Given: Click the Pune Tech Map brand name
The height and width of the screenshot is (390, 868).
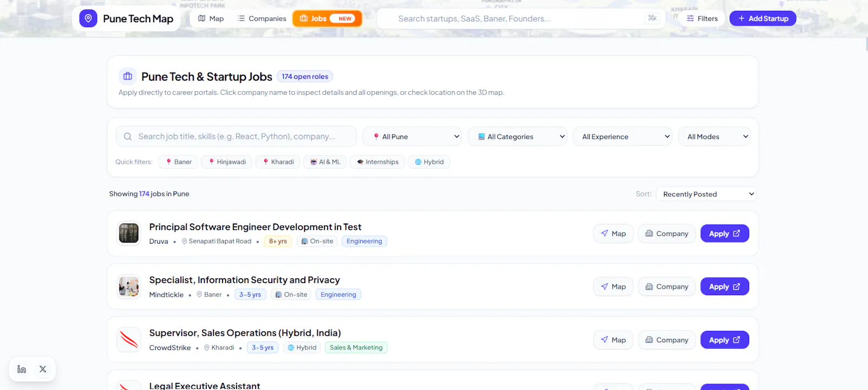Looking at the screenshot, I should (138, 18).
